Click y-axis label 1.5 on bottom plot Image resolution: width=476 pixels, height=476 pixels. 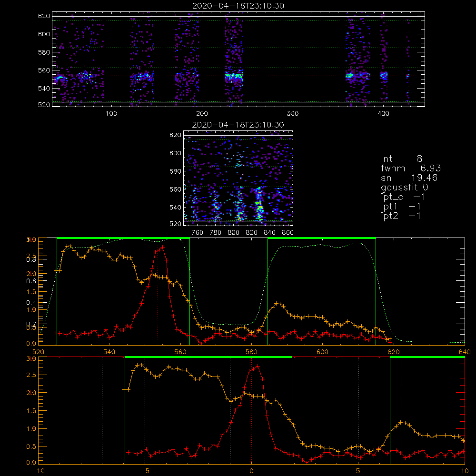[x=31, y=411]
